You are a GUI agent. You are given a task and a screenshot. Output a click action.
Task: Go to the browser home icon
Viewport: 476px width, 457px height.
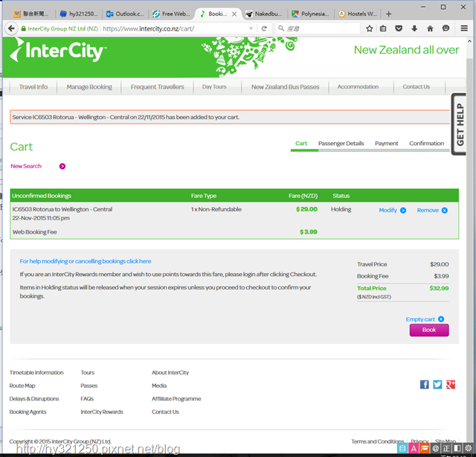430,28
